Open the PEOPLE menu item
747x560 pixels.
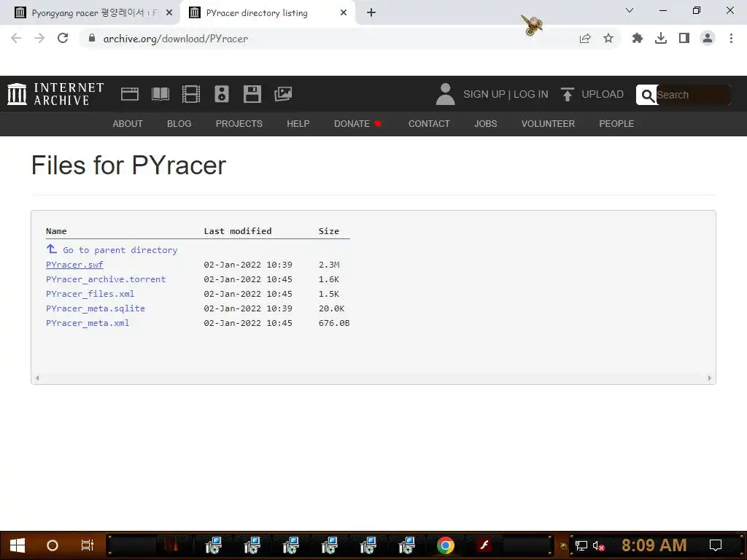point(616,124)
